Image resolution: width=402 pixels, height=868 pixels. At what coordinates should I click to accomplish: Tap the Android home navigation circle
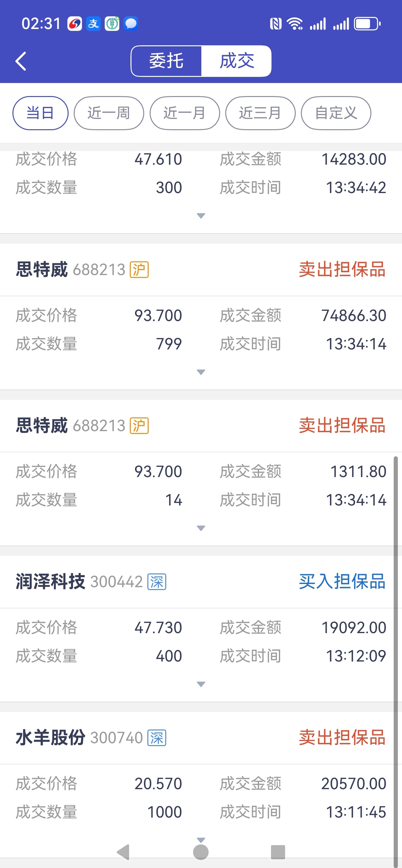pos(201,851)
